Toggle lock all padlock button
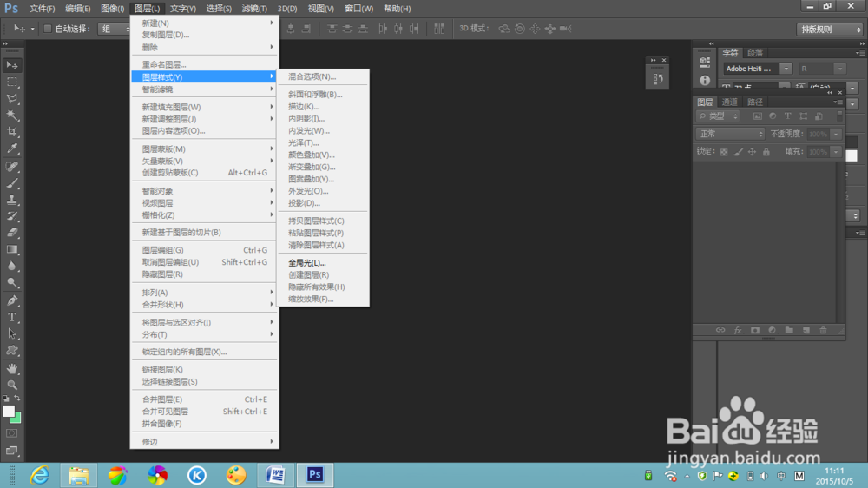 766,152
